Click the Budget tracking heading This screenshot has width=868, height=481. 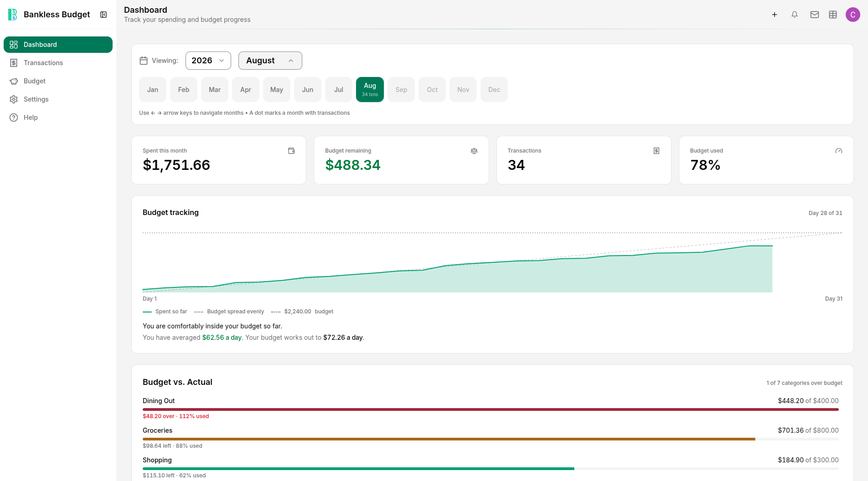[x=170, y=213]
